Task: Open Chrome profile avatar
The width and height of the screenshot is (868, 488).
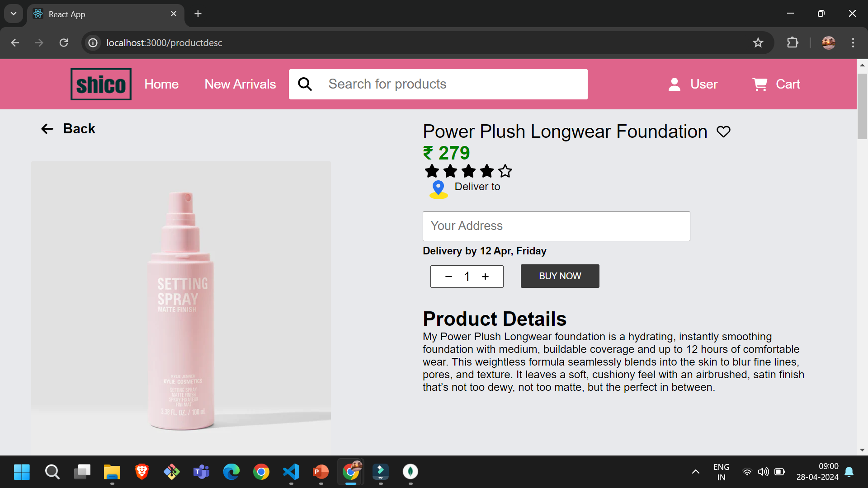Action: click(829, 42)
